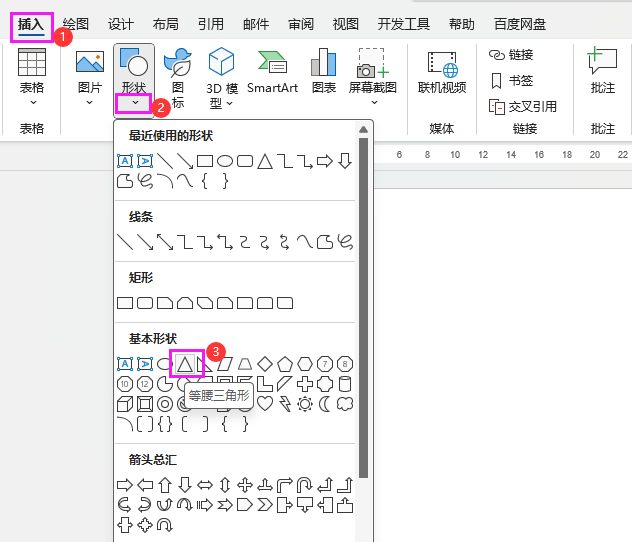The image size is (632, 542).
Task: Choose the decagon (10) shape
Action: pyautogui.click(x=125, y=384)
